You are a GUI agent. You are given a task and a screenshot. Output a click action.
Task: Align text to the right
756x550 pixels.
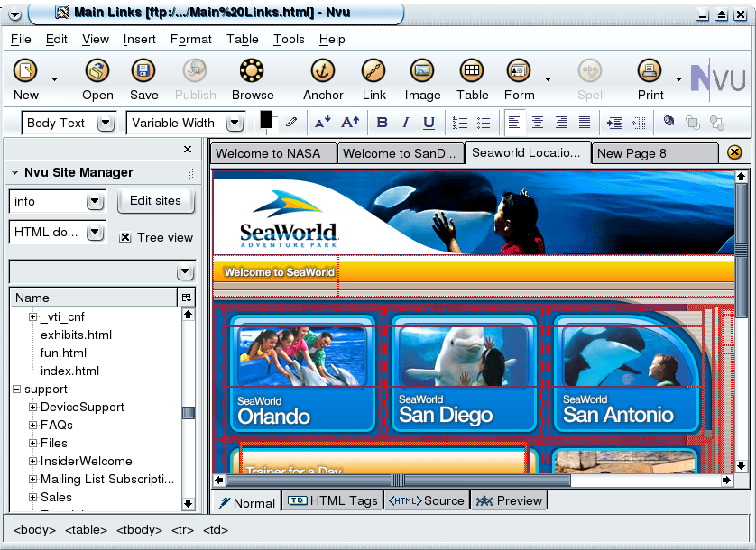(561, 123)
